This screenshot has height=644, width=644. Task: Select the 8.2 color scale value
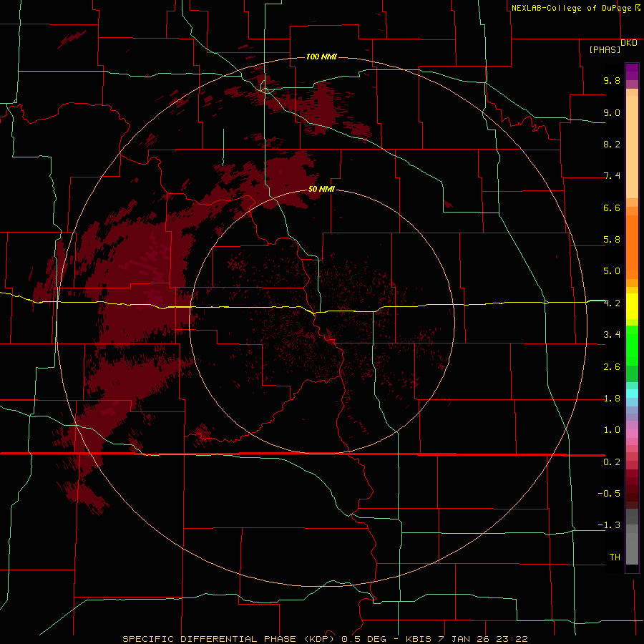[x=612, y=144]
